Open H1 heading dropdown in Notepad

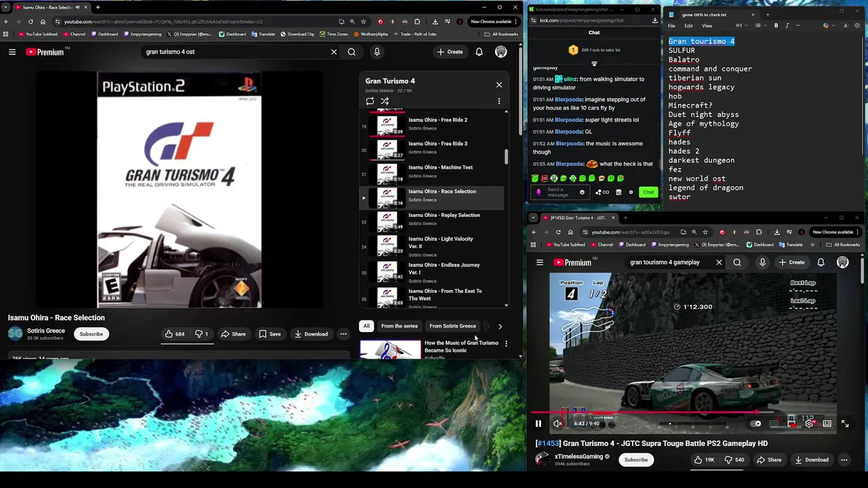click(x=741, y=26)
